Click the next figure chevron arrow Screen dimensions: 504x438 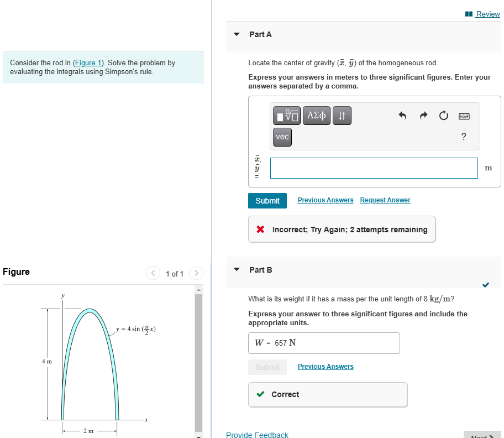(x=196, y=273)
